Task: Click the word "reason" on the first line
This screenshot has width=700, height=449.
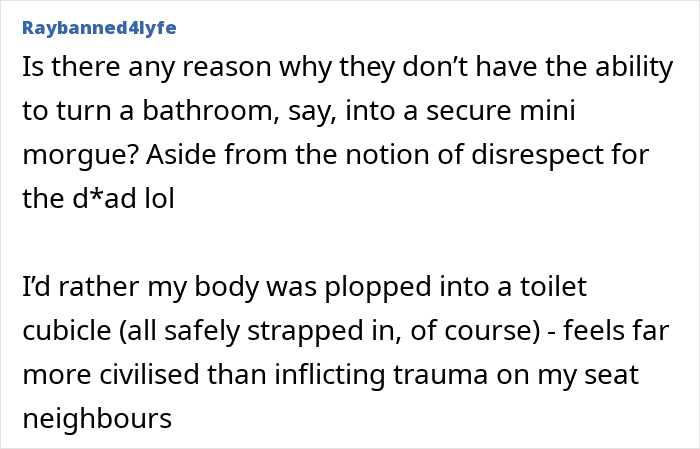Action: pos(226,69)
